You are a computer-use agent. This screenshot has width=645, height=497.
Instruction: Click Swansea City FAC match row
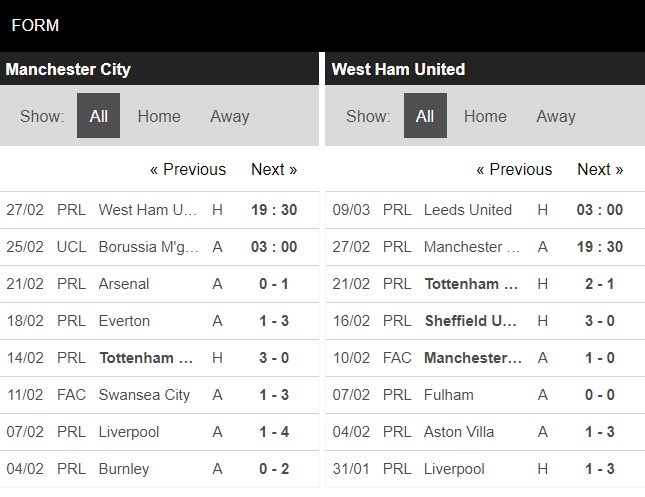[144, 395]
